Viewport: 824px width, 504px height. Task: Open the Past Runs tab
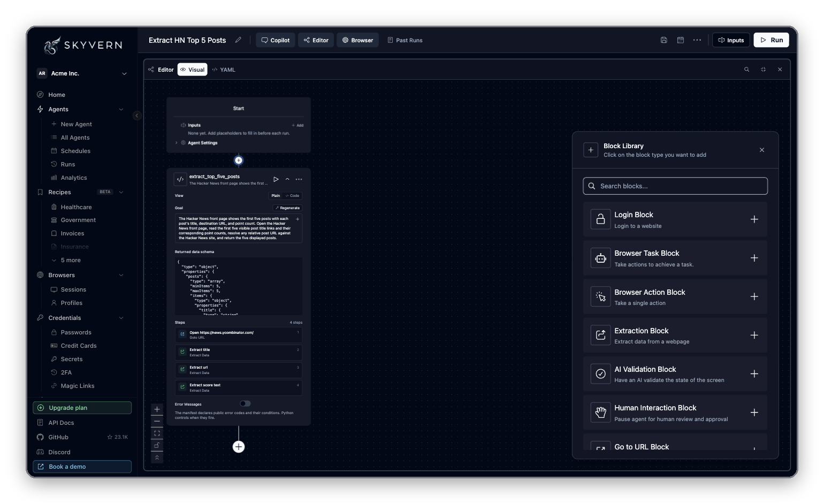tap(405, 40)
